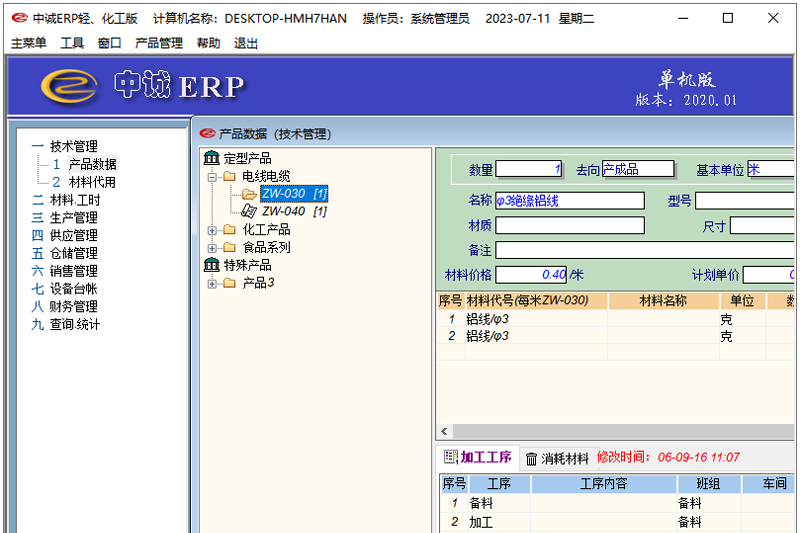Select process row 1 备料
Image resolution: width=800 pixels, height=533 pixels.
[617, 503]
